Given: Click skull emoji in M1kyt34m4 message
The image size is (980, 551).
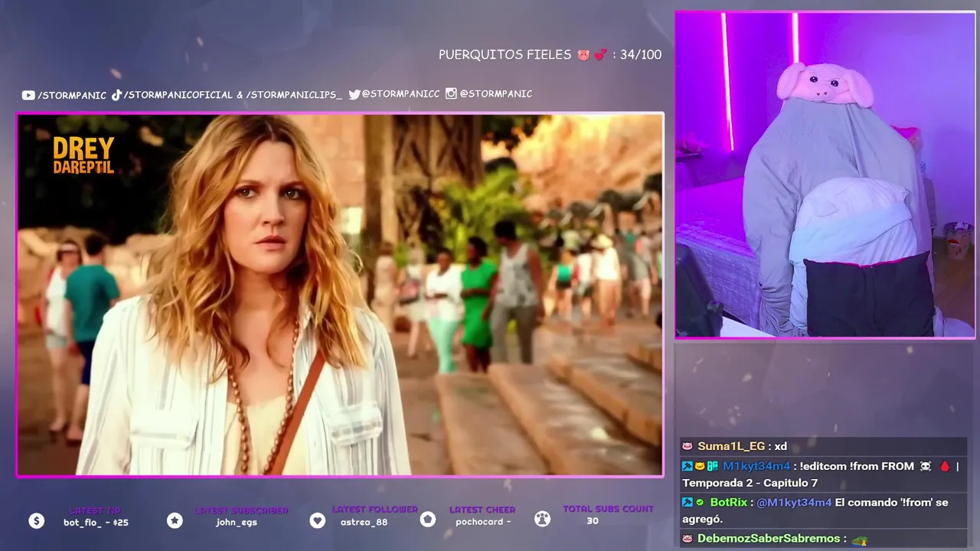Looking at the screenshot, I should [926, 466].
